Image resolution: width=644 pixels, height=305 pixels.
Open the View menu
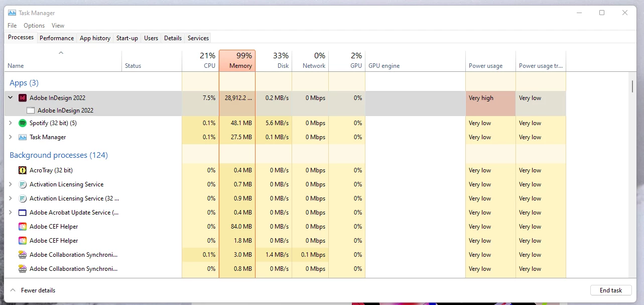tap(58, 26)
